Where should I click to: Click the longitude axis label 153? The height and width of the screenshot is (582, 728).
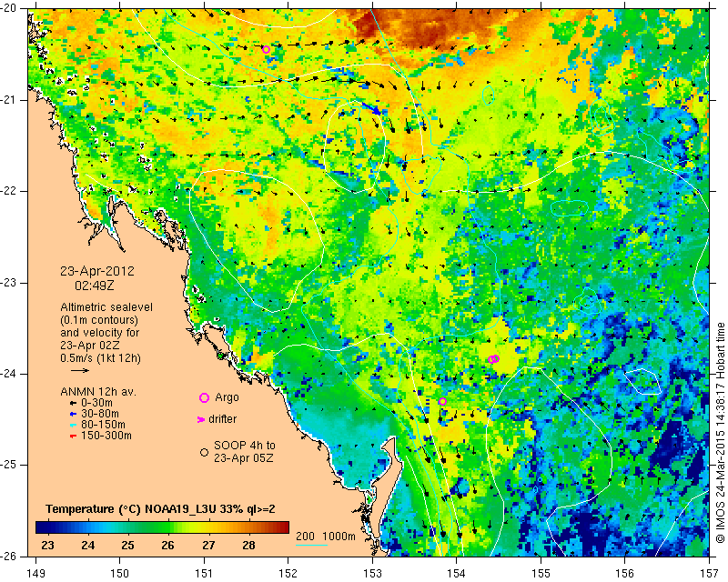tap(372, 574)
